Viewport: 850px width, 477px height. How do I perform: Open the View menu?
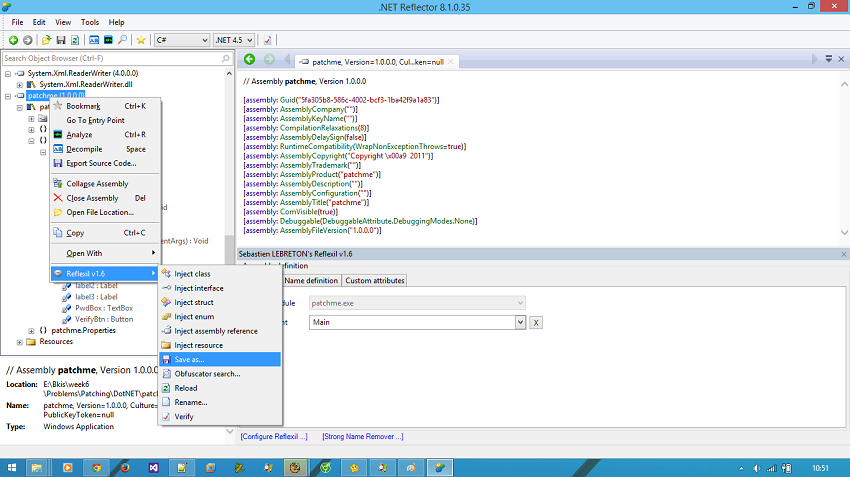[x=63, y=22]
